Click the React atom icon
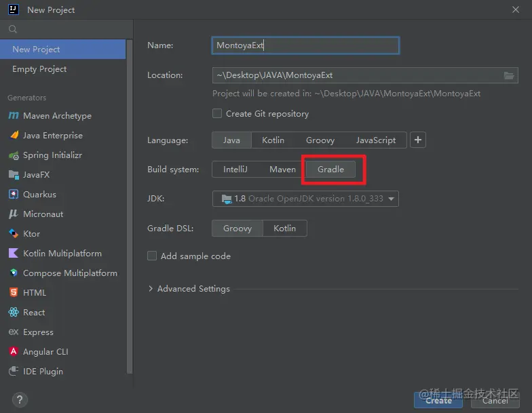Image resolution: width=532 pixels, height=413 pixels. click(14, 312)
